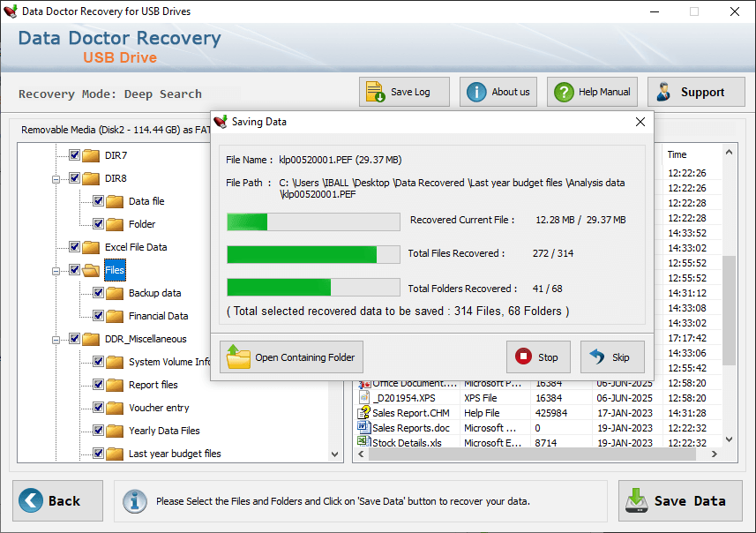
Task: Click the Skip blue arrow icon
Action: (x=597, y=357)
